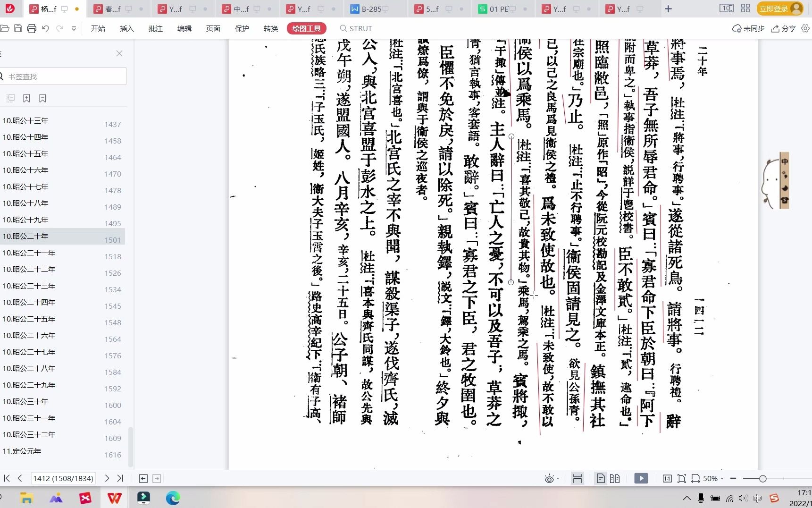812x508 pixels.
Task: Close the bookmark side panel
Action: coord(119,53)
